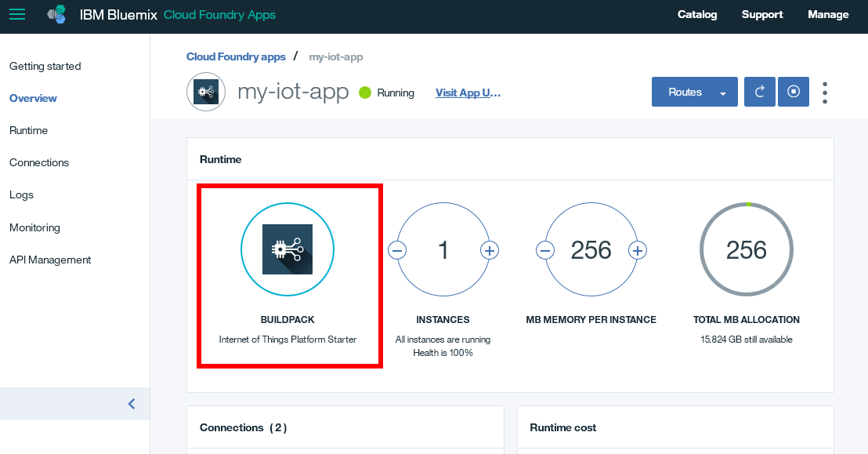
Task: Decrease MB memory per instance
Action: click(x=545, y=250)
